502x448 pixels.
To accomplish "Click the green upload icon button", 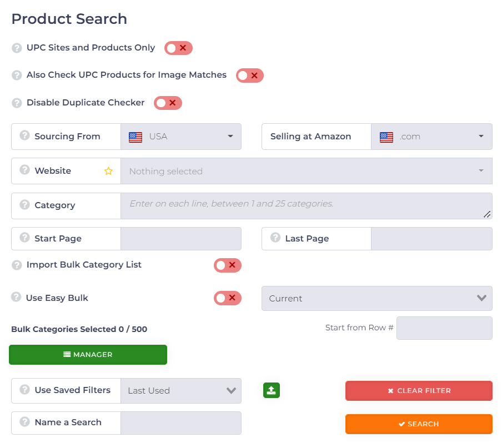I will tap(271, 390).
